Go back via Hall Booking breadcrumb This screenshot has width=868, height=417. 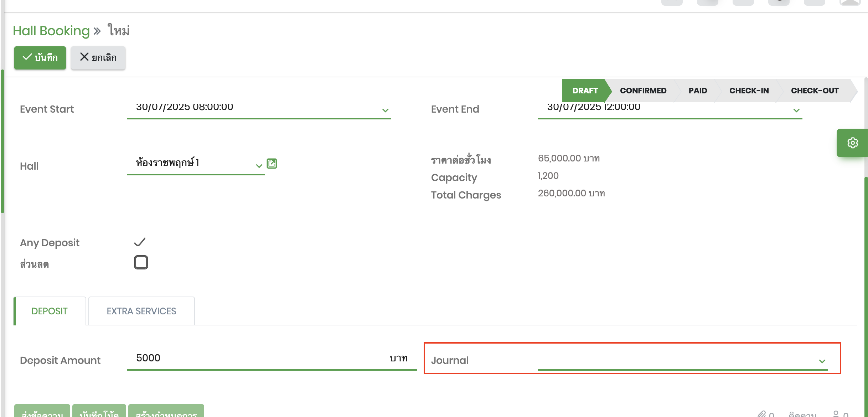tap(51, 31)
